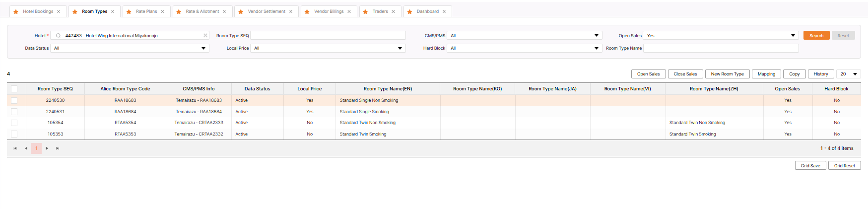Check the row for Room Type SEQ 105353

(14, 134)
